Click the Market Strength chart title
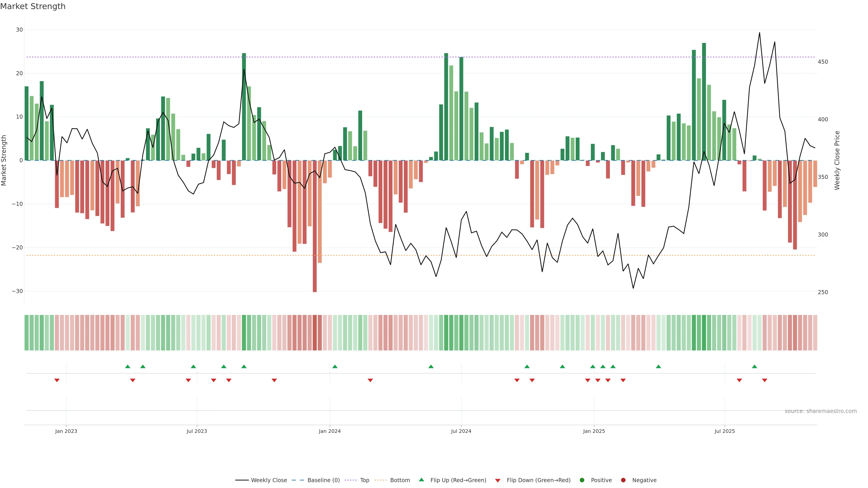The height and width of the screenshot is (488, 868). [33, 6]
